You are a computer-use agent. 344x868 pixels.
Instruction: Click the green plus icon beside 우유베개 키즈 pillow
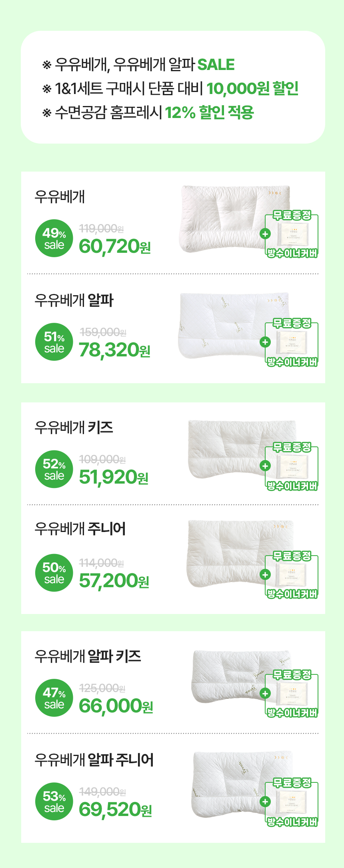265,466
